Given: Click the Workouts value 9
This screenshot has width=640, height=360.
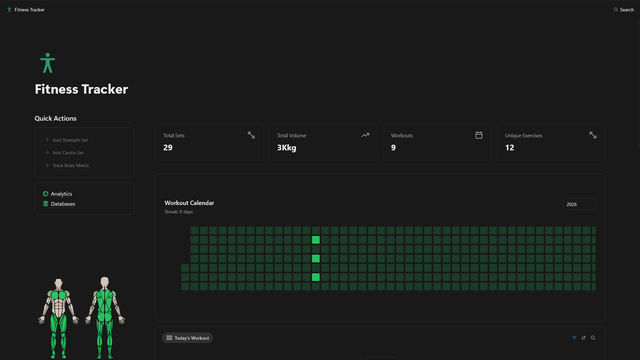Looking at the screenshot, I should click(x=393, y=148).
